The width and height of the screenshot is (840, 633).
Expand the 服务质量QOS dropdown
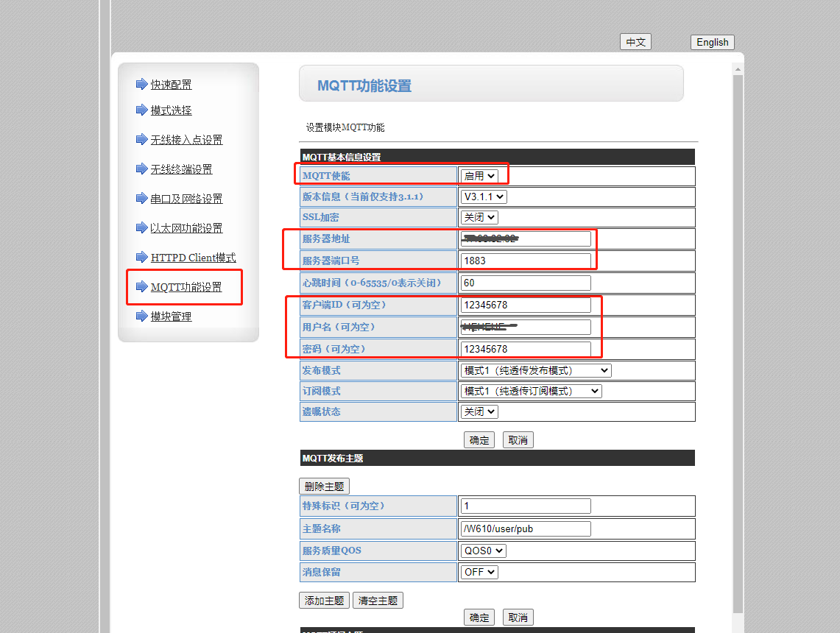(483, 551)
